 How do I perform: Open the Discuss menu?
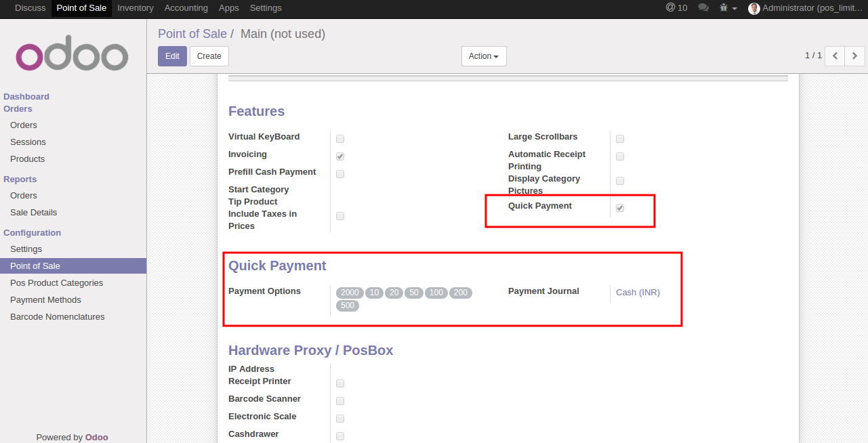[x=30, y=8]
